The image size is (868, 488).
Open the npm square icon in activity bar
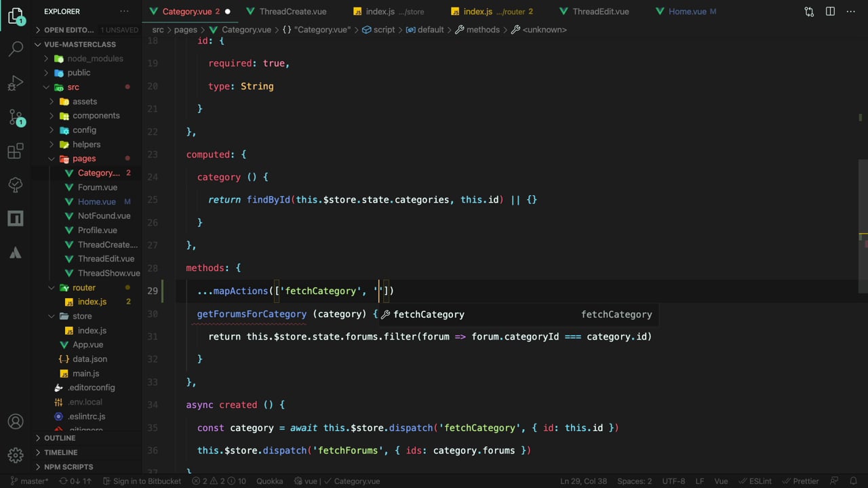15,218
